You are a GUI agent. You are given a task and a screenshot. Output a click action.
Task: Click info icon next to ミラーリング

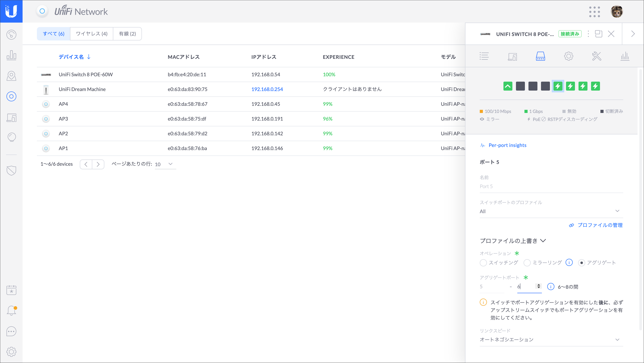click(x=569, y=262)
